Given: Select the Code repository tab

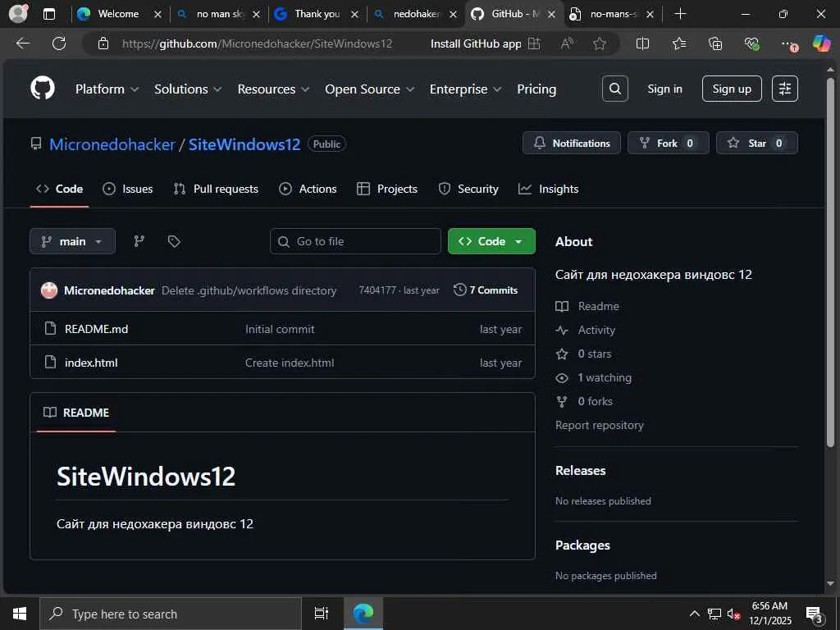Looking at the screenshot, I should [x=59, y=189].
